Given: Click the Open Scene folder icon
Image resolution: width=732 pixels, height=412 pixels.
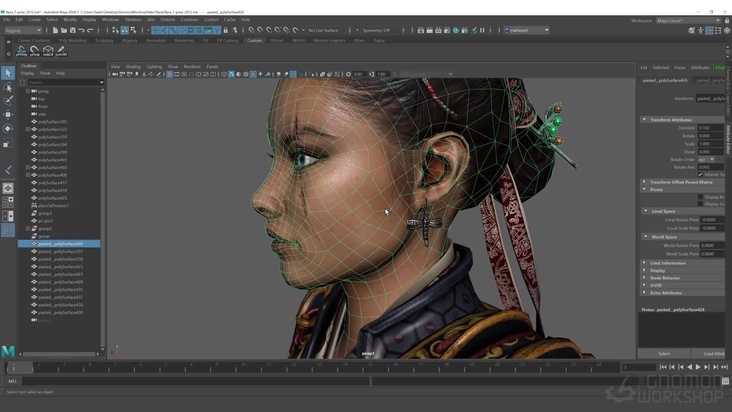Looking at the screenshot, I should tap(64, 30).
